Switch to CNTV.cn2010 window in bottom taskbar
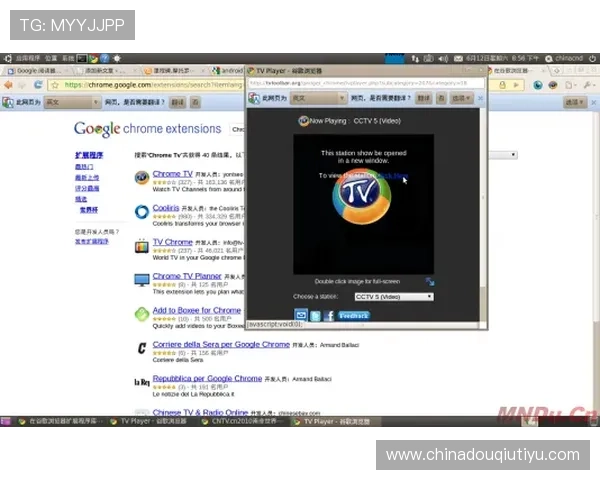 (243, 421)
